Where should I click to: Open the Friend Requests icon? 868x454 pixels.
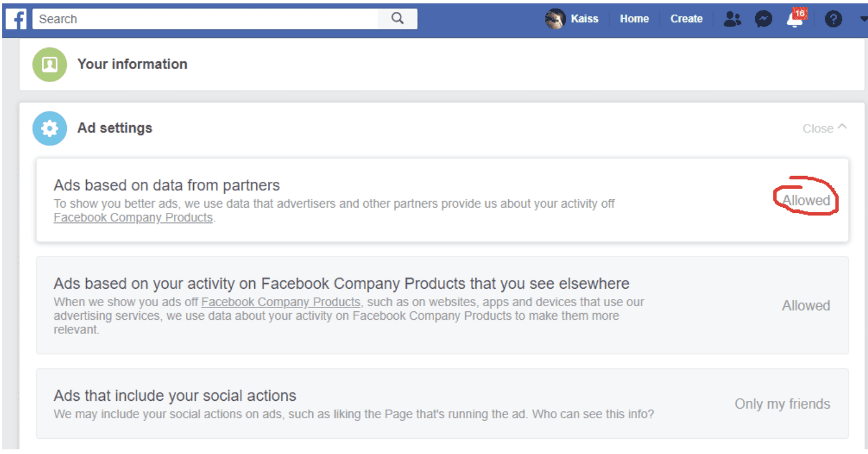(x=732, y=19)
